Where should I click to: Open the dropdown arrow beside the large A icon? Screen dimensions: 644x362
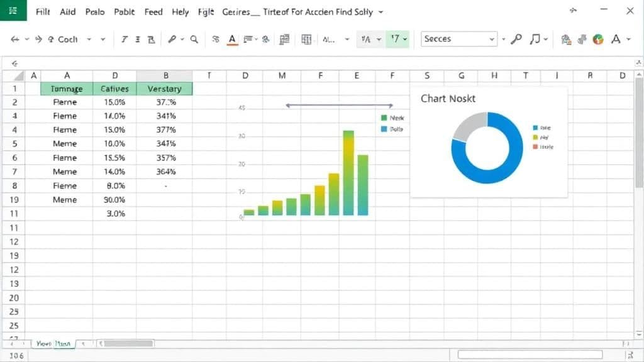(x=628, y=40)
